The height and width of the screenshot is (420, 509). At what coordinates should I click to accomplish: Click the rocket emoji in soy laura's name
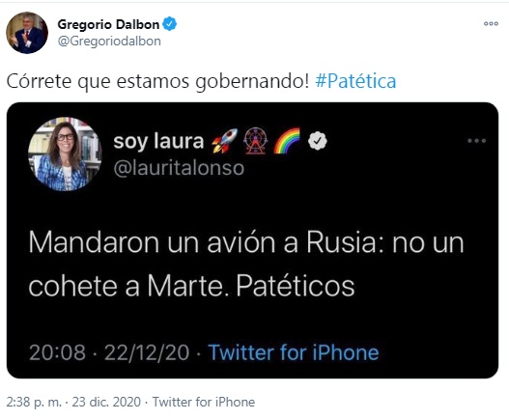point(225,141)
